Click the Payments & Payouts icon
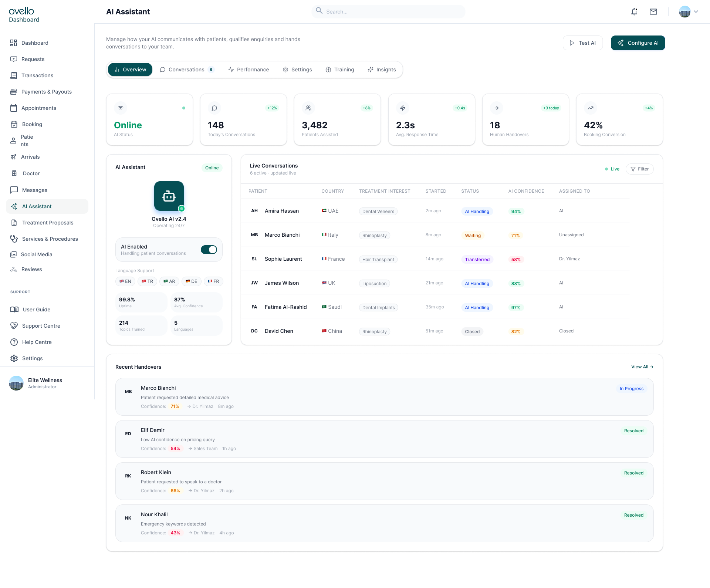This screenshot has width=710, height=588. click(x=14, y=92)
